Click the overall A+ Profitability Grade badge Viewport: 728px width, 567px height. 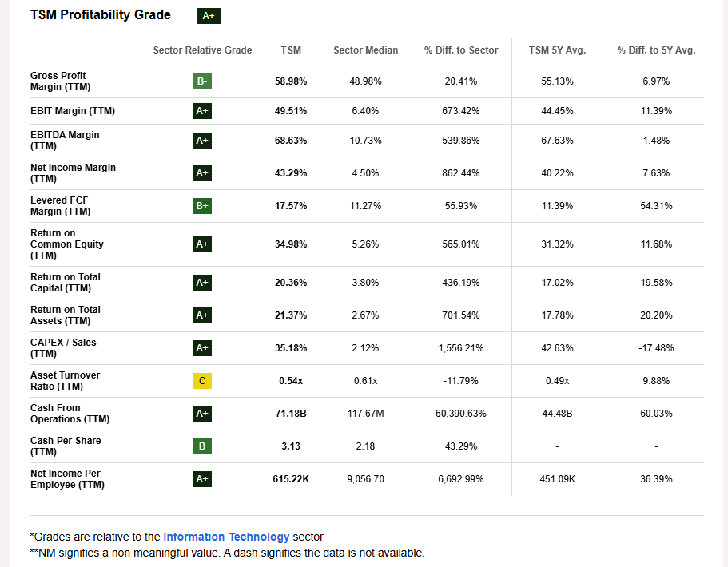(x=209, y=16)
